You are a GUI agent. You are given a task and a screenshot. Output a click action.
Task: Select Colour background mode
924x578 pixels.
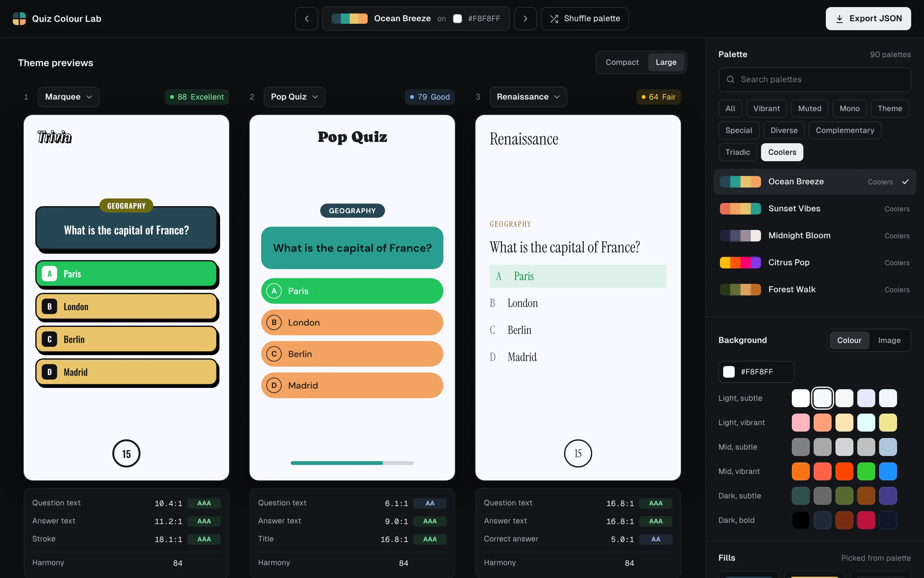pos(849,340)
